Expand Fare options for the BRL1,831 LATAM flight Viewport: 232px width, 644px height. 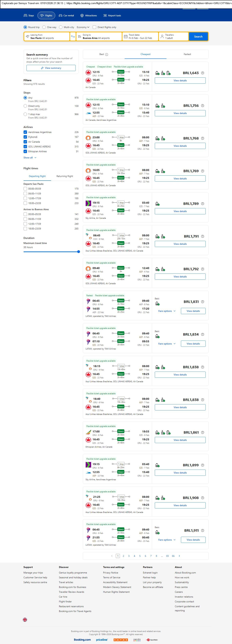pyautogui.click(x=167, y=311)
